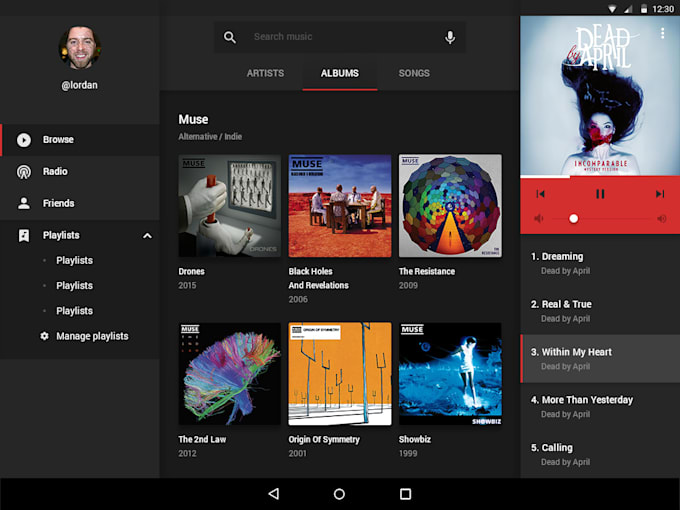
Task: Collapse the Playlists section chevron
Action: (147, 235)
